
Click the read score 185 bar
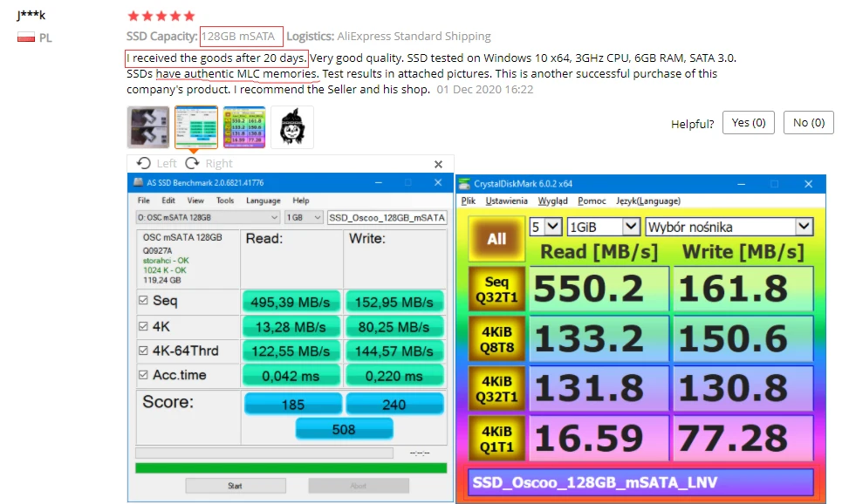293,405
